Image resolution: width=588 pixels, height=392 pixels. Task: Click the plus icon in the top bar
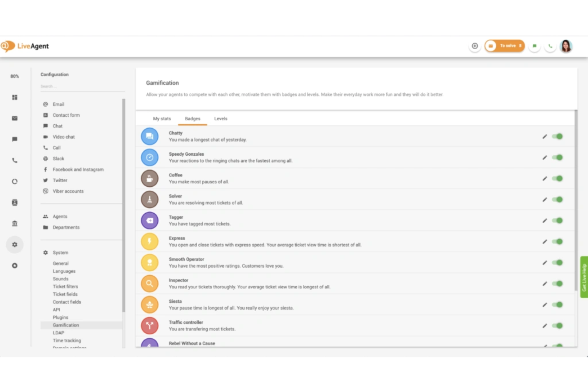tap(475, 46)
